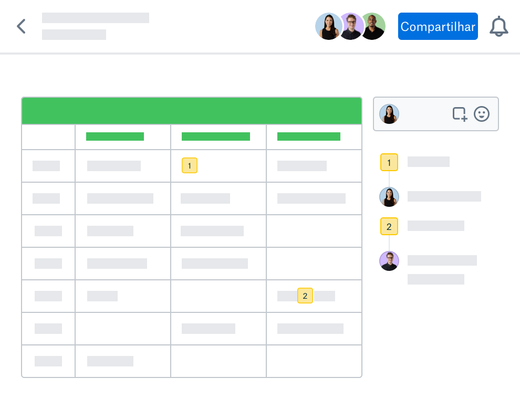The image size is (520, 420).
Task: Go back using the left chevron arrow
Action: (21, 26)
